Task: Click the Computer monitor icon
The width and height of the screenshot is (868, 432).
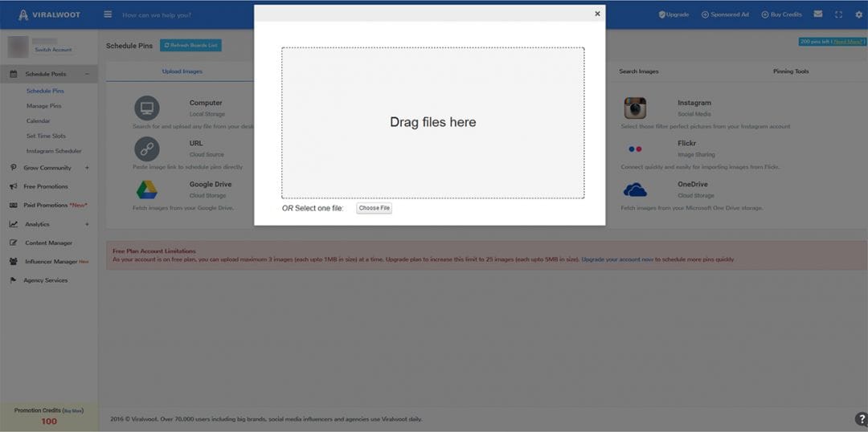Action: pos(147,108)
